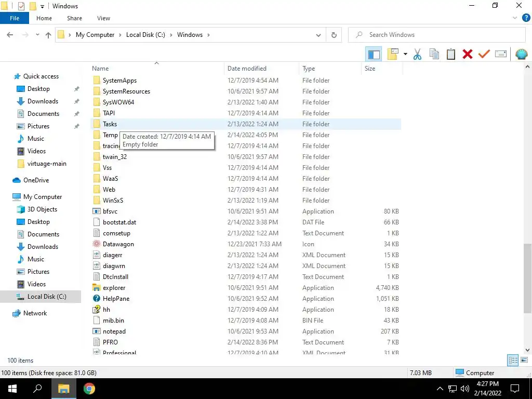Open dropdown arrow beside folder options icon
This screenshot has height=399, width=532.
405,54
